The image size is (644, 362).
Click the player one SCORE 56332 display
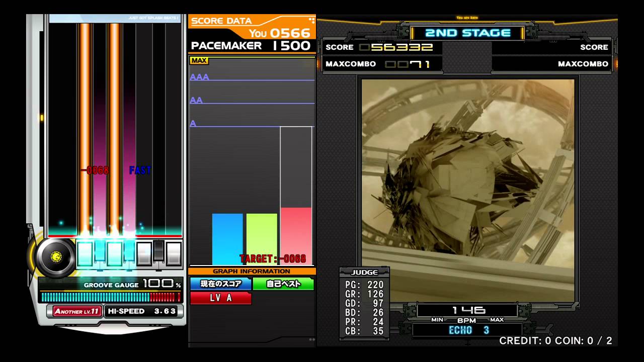(x=382, y=47)
